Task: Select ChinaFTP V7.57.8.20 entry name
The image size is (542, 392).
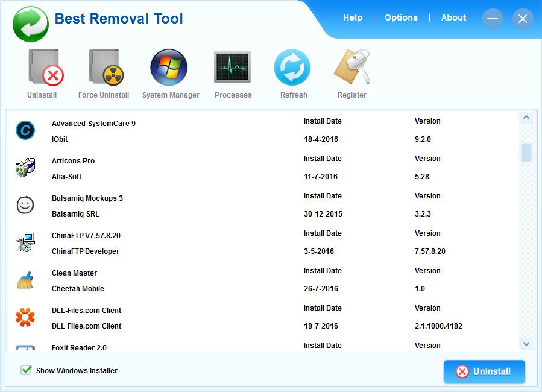Action: 86,235
